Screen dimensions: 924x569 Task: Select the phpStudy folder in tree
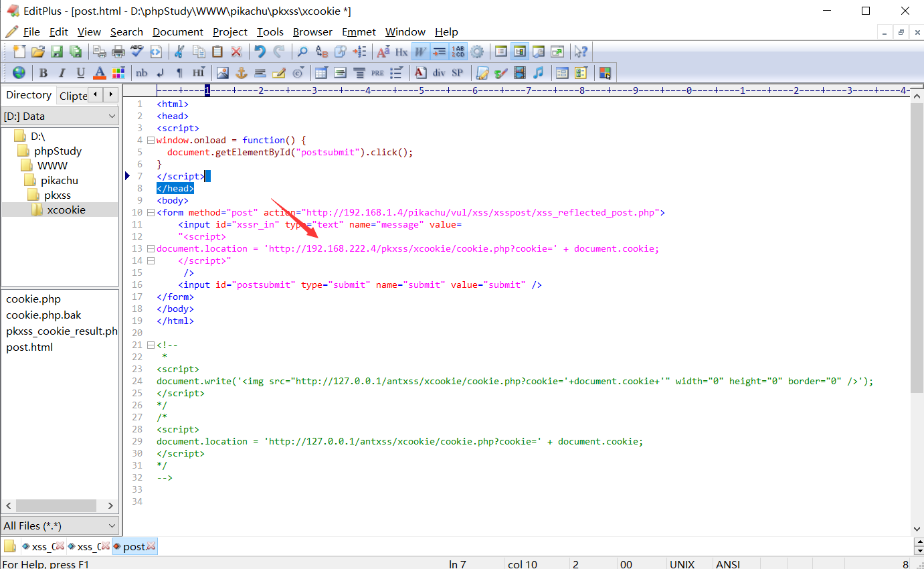tap(58, 151)
